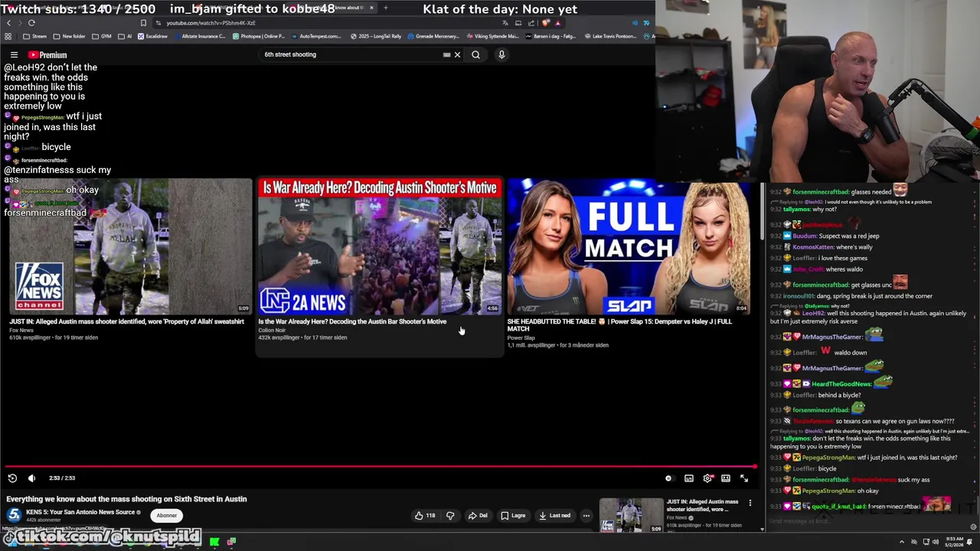Image resolution: width=980 pixels, height=551 pixels.
Task: Open the green taskbar app icon
Action: point(214,542)
